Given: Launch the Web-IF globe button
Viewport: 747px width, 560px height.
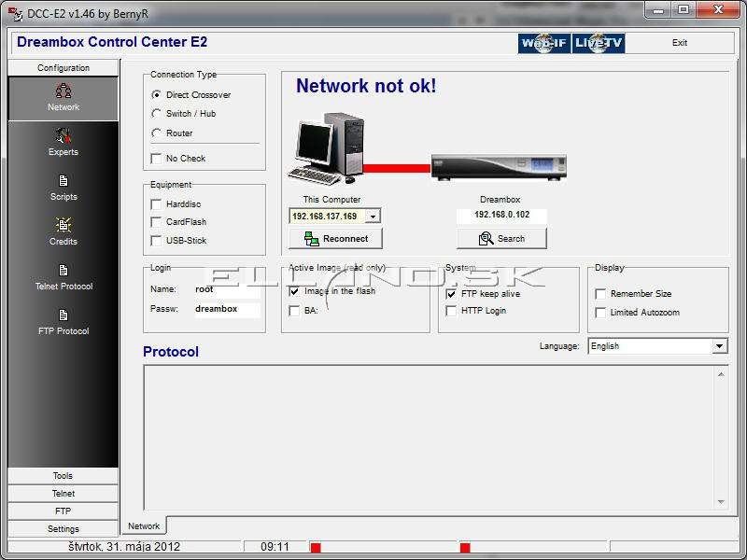Looking at the screenshot, I should (544, 43).
